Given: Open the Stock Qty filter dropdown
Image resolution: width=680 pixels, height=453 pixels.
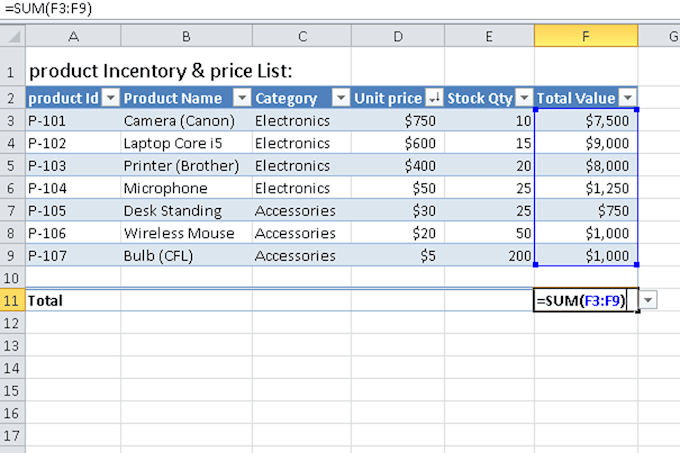Looking at the screenshot, I should click(524, 98).
